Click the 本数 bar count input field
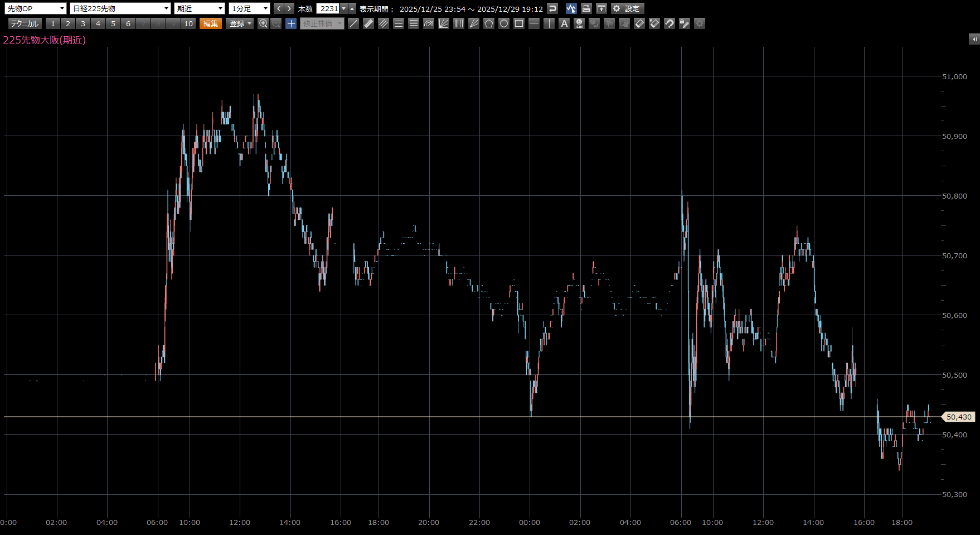Image resolution: width=980 pixels, height=535 pixels. point(328,8)
